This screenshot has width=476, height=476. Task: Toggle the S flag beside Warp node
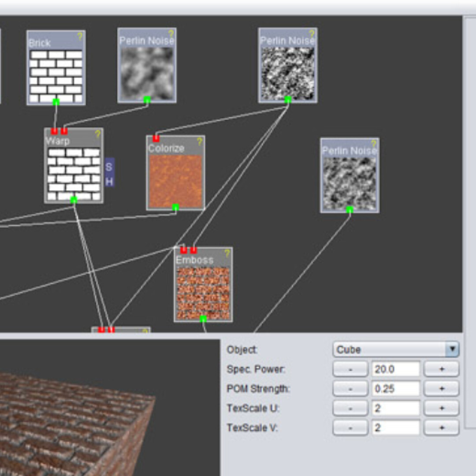pos(109,167)
